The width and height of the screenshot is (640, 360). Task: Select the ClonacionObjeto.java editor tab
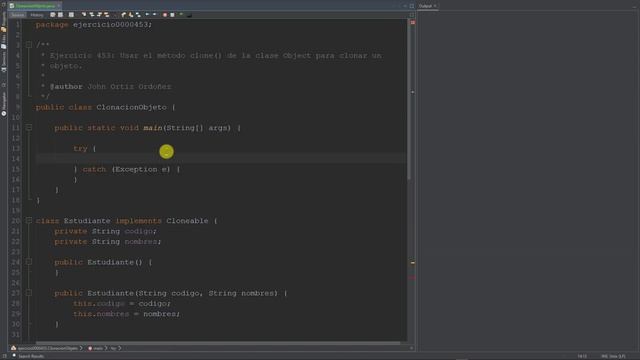point(35,6)
